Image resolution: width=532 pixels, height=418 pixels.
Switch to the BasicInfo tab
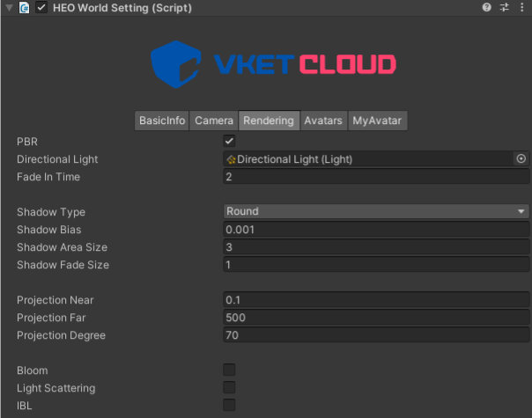(162, 121)
